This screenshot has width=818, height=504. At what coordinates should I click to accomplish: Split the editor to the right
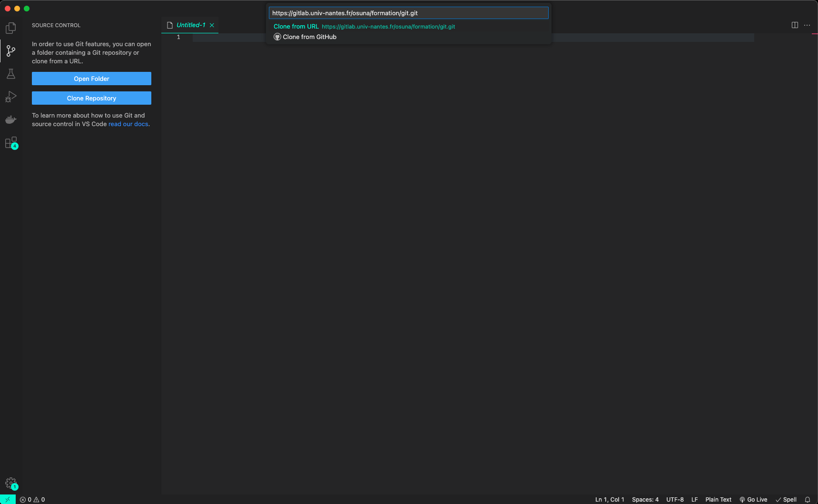click(795, 25)
